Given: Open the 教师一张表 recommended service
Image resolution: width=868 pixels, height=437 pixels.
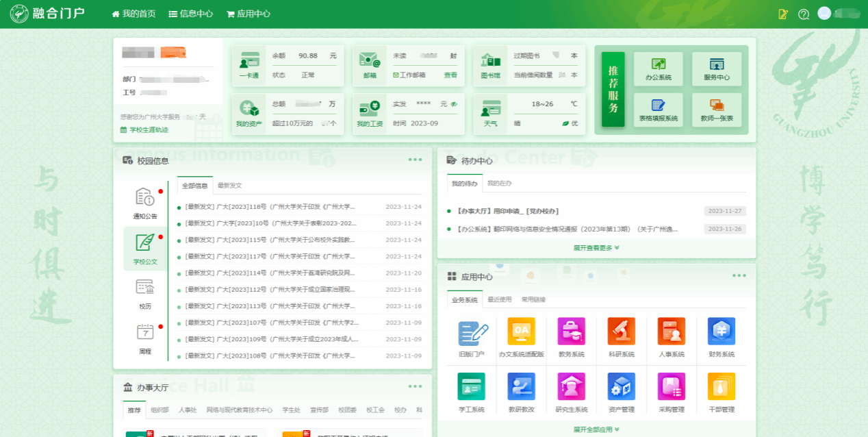Looking at the screenshot, I should [717, 110].
